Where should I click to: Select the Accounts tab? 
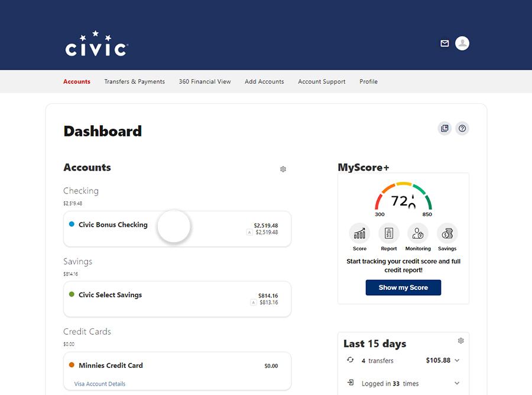tap(77, 81)
